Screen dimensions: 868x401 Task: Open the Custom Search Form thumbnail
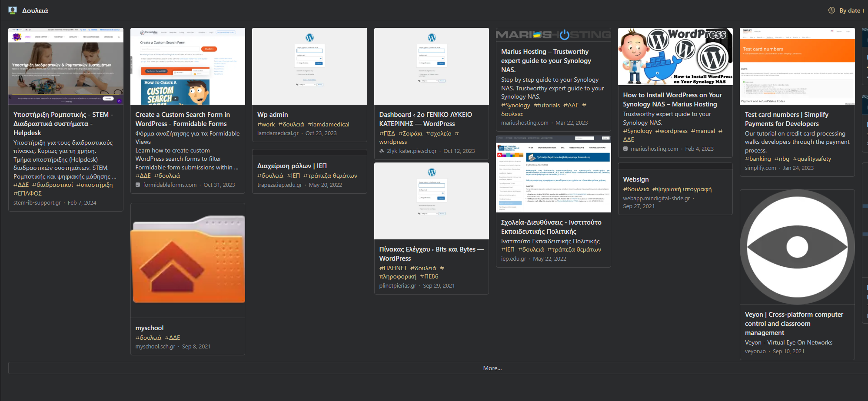188,66
